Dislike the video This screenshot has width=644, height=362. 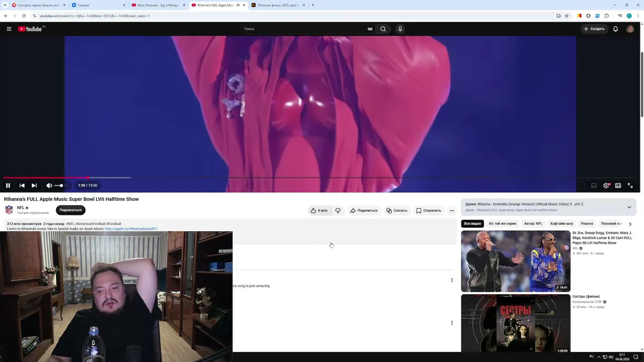pyautogui.click(x=338, y=211)
